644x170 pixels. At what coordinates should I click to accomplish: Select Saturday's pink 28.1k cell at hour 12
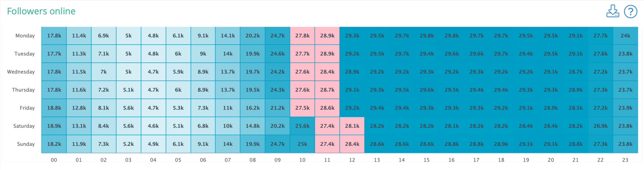pos(352,126)
